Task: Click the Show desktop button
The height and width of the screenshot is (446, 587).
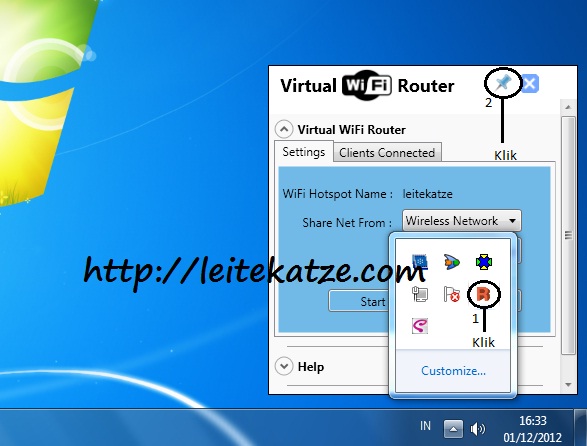Action: tap(581, 427)
